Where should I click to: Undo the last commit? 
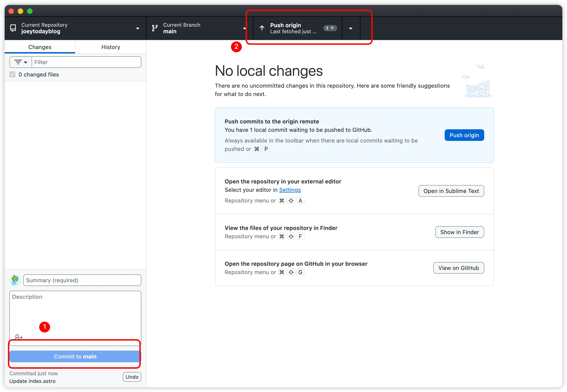[132, 377]
